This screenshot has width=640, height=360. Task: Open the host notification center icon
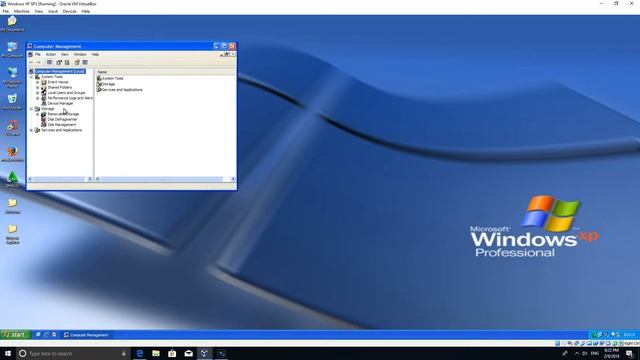(629, 353)
